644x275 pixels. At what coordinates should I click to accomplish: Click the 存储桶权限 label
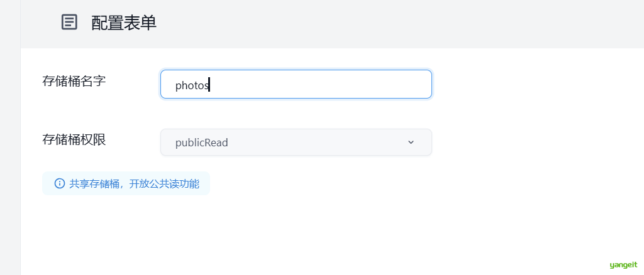74,140
